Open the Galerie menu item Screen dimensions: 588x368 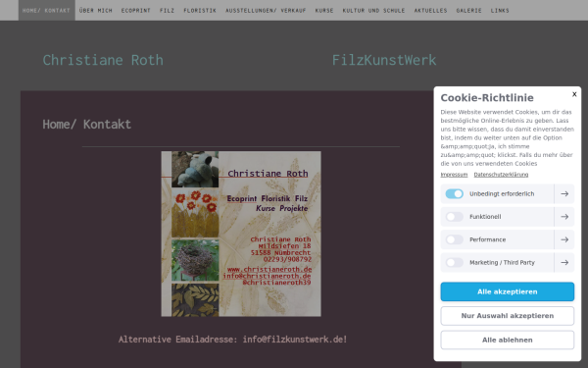(x=468, y=11)
